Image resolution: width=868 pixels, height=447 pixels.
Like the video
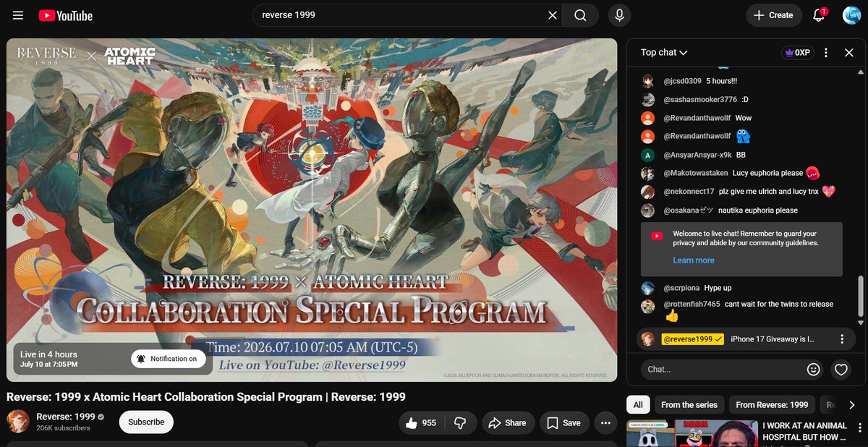pos(421,423)
